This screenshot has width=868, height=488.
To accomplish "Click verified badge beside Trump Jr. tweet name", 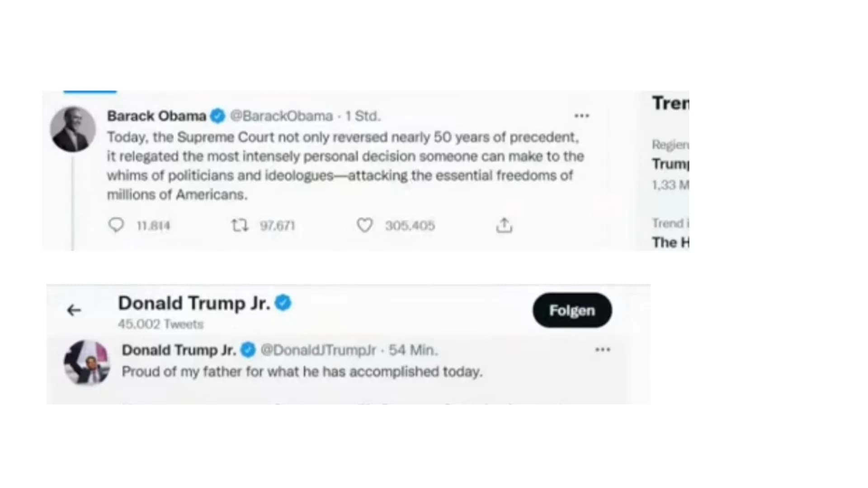I will [248, 350].
